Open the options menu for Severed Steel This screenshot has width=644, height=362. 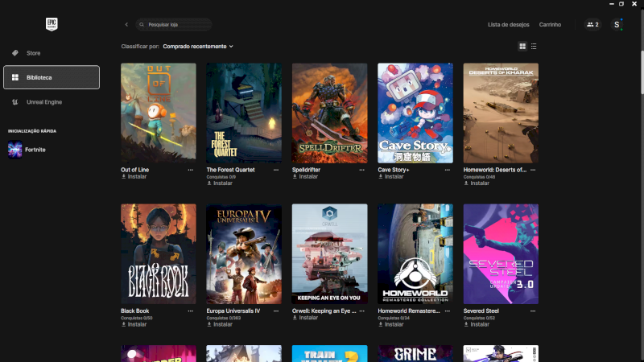click(x=533, y=311)
